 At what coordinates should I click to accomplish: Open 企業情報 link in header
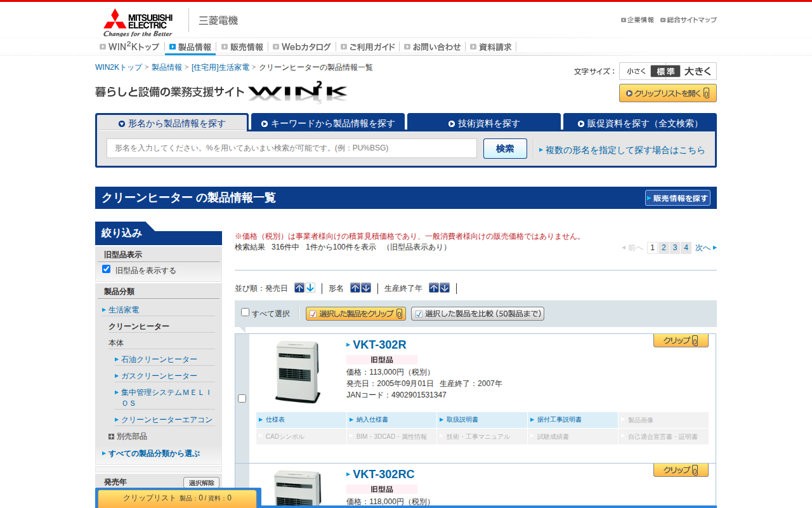click(x=637, y=20)
